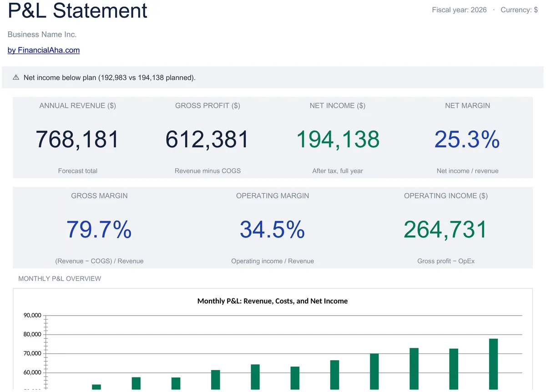Click the 80,000 axis label
This screenshot has width=546, height=392.
tap(32, 335)
